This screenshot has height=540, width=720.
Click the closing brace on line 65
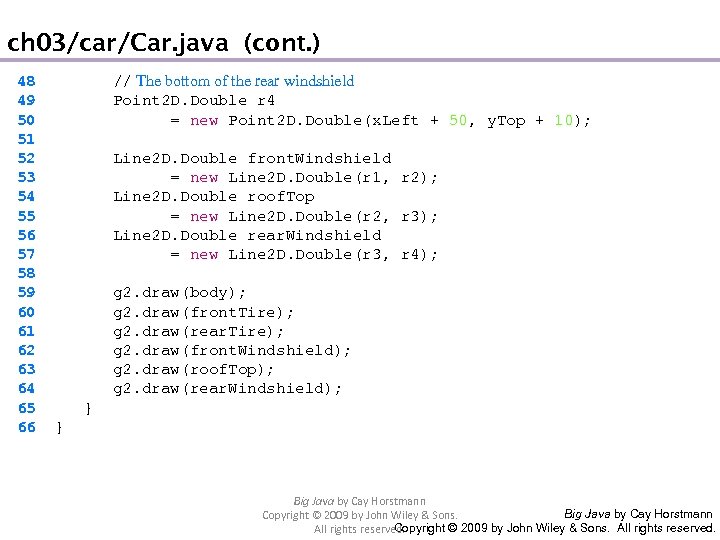coord(88,408)
